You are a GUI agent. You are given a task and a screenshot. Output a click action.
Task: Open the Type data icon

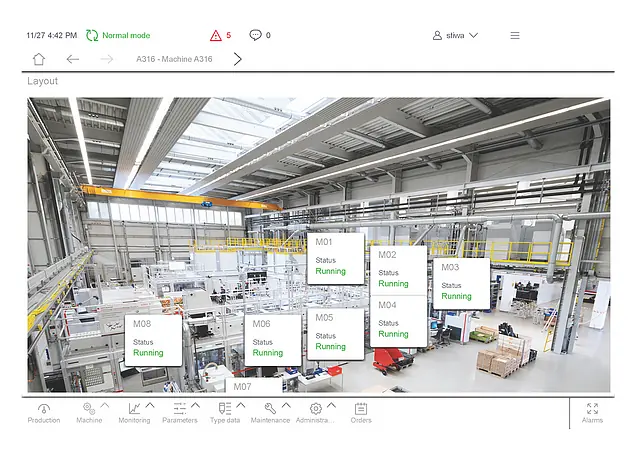pos(225,408)
